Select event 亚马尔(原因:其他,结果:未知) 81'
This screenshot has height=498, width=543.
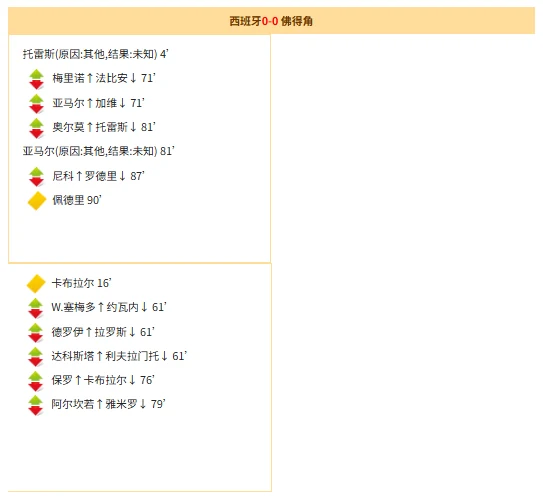[99, 151]
